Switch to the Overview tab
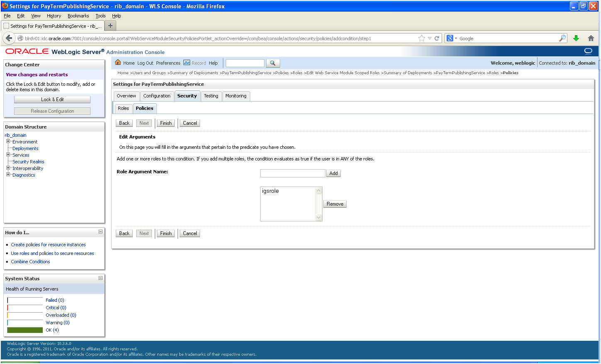Screen dimensions: 601x364 click(x=126, y=96)
